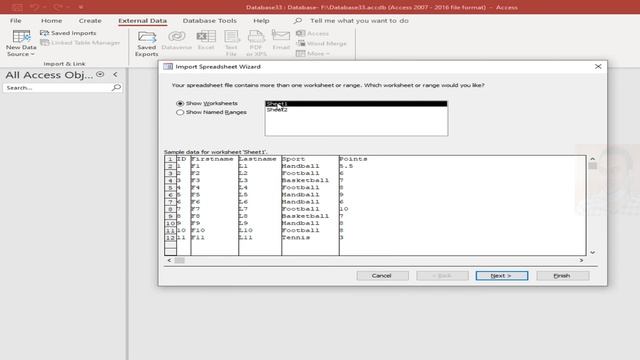Select Show Worksheets radio button
Screen dimensions: 640x360
point(180,104)
